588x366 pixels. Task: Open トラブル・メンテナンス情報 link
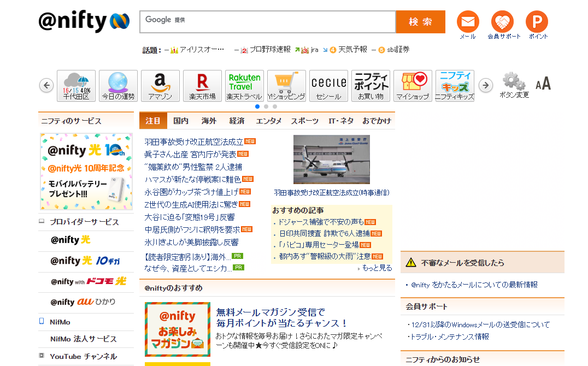pyautogui.click(x=450, y=337)
